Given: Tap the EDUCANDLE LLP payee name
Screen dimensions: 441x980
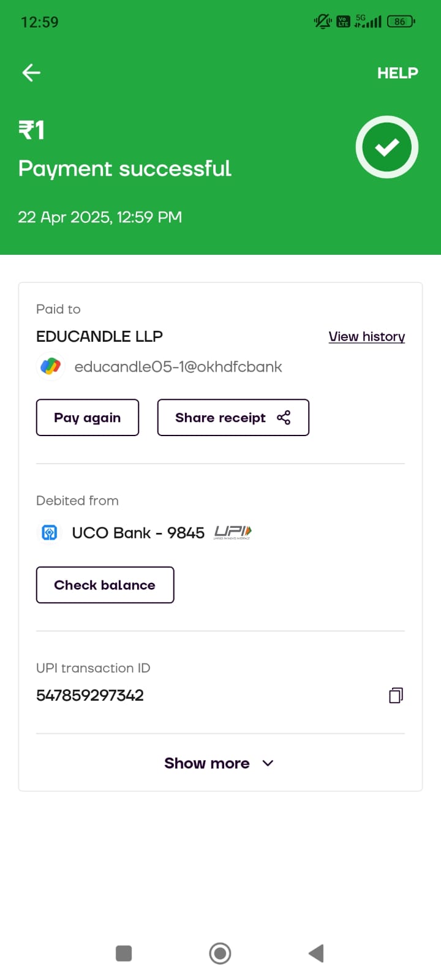Looking at the screenshot, I should click(x=99, y=336).
